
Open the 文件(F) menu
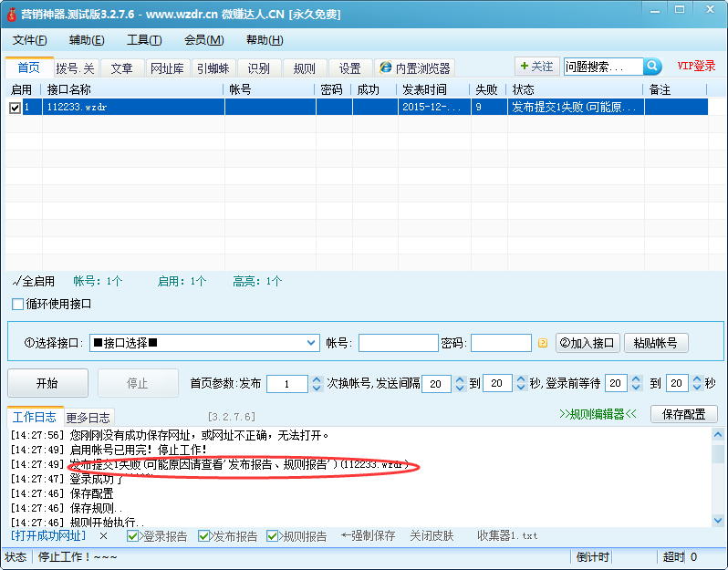pos(30,40)
